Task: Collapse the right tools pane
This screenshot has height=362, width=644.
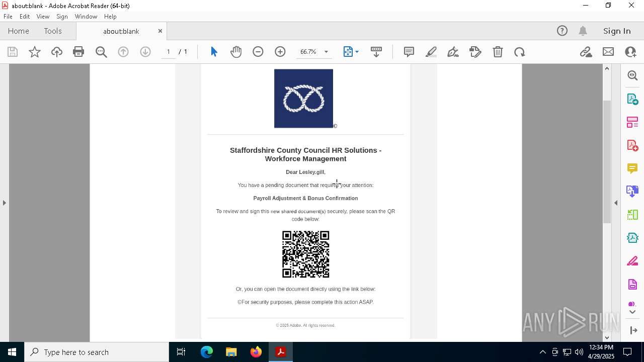Action: 616,203
